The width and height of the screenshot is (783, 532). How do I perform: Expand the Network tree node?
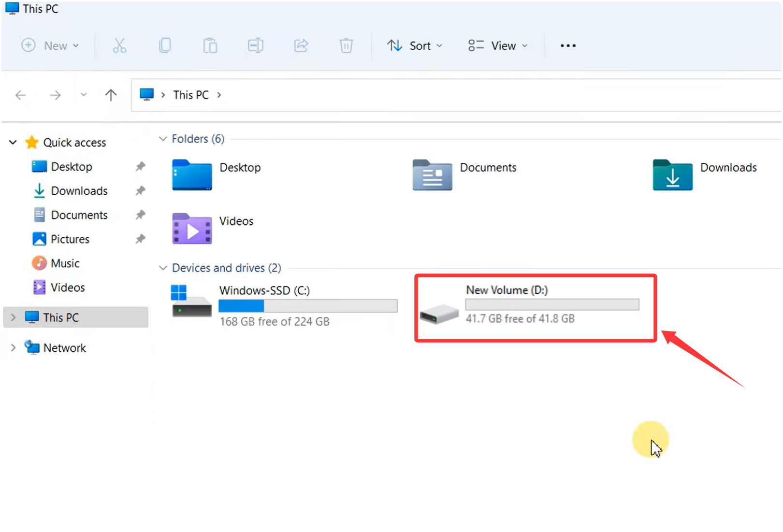[x=13, y=348]
